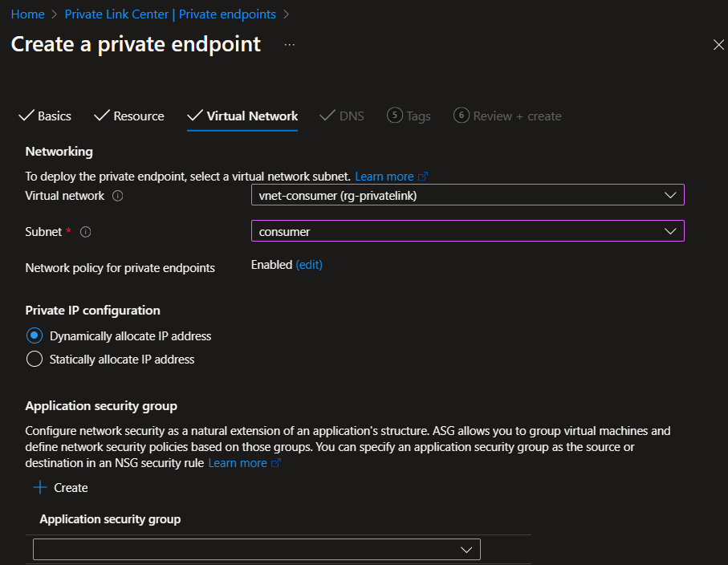
Task: Click the network policy edit link
Action: click(x=309, y=265)
